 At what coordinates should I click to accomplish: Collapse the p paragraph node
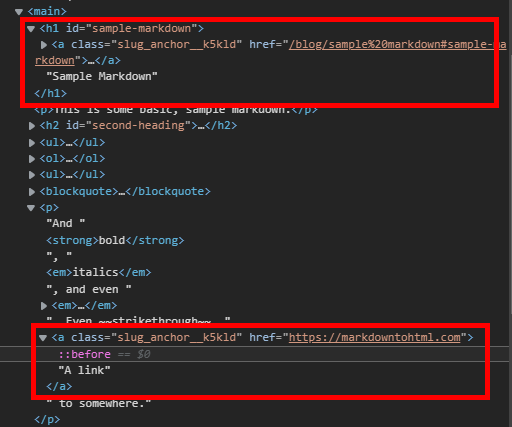31,208
